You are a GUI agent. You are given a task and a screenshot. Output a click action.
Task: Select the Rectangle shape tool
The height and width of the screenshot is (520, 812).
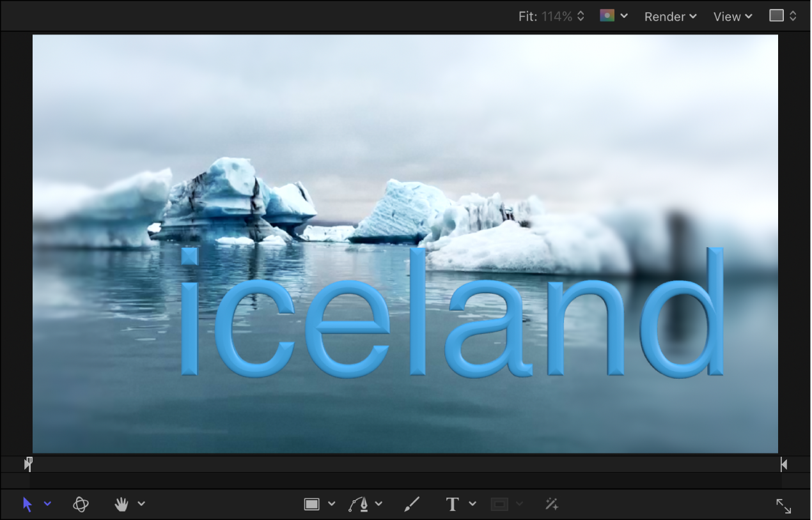coord(311,503)
